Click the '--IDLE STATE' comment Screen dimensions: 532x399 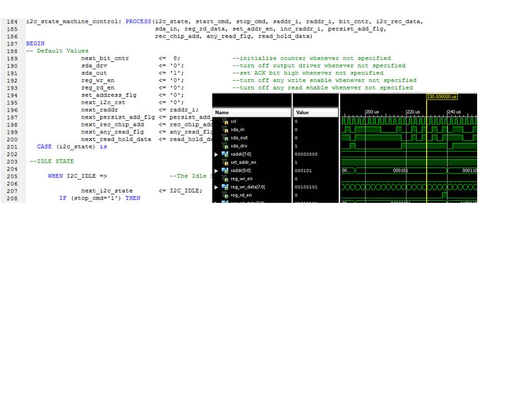pyautogui.click(x=52, y=161)
